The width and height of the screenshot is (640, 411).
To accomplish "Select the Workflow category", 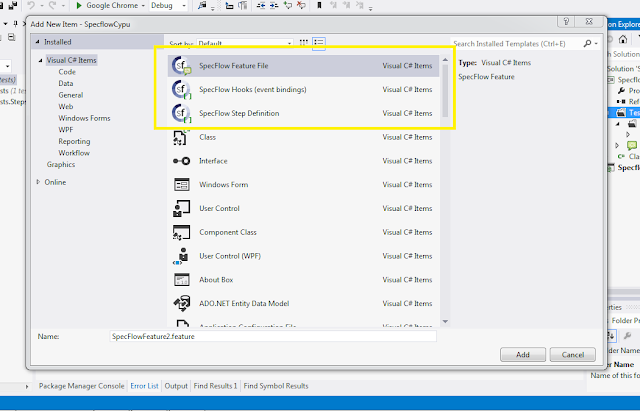I will click(74, 153).
